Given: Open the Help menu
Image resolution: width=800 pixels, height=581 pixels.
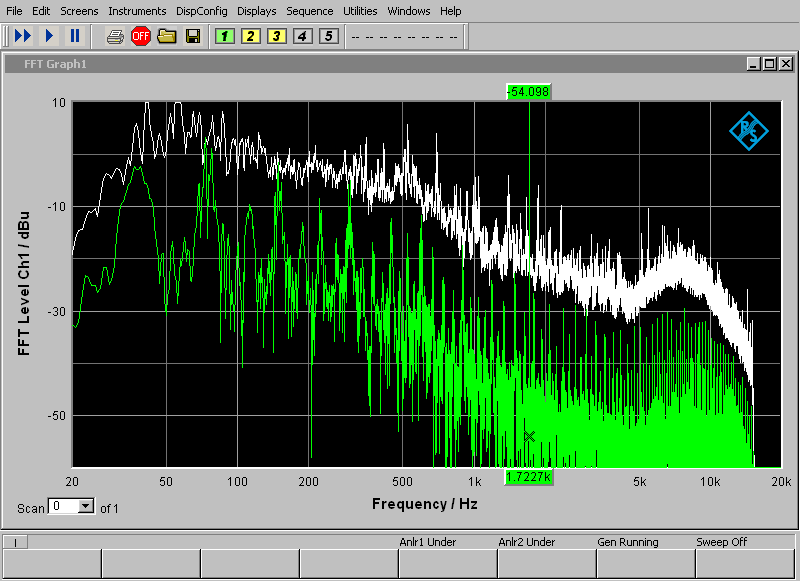Looking at the screenshot, I should click(451, 11).
